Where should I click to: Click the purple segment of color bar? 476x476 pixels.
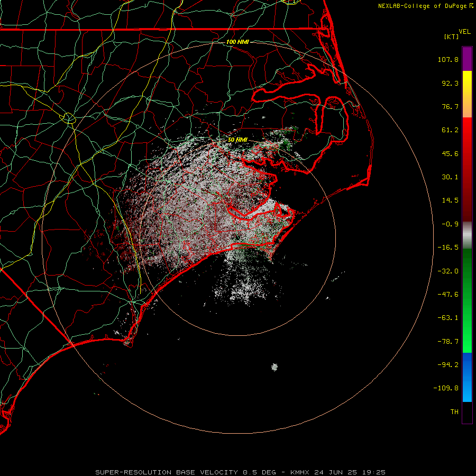point(467,59)
